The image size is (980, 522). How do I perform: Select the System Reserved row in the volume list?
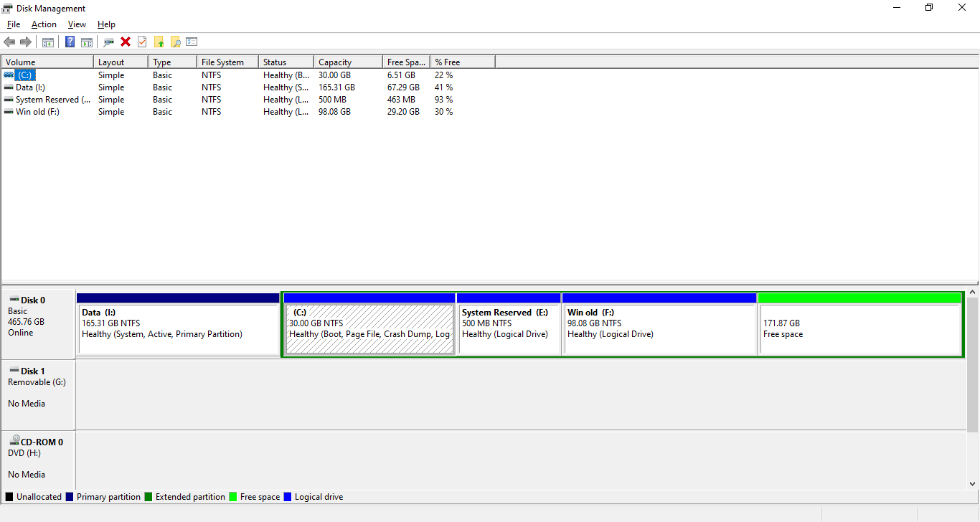coord(248,99)
